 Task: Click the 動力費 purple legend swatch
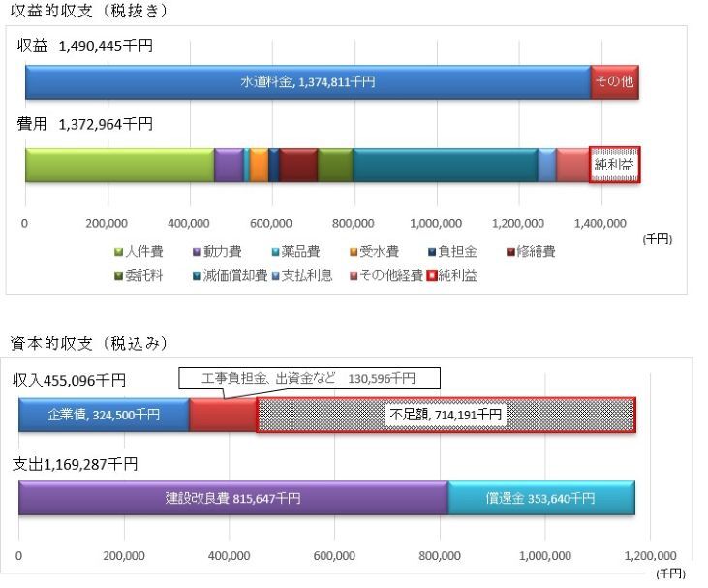click(x=200, y=252)
